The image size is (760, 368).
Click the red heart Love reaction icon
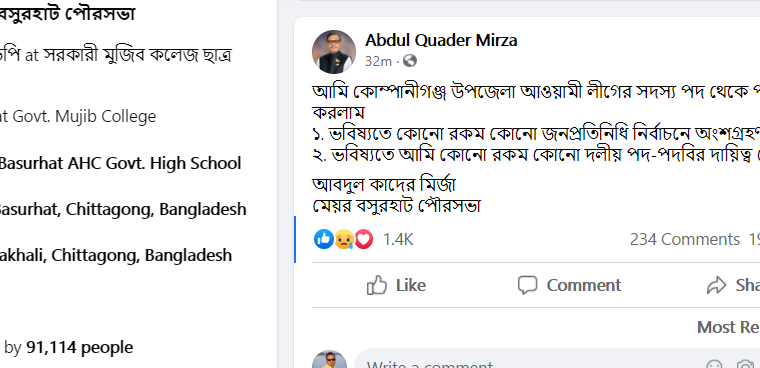tap(364, 239)
